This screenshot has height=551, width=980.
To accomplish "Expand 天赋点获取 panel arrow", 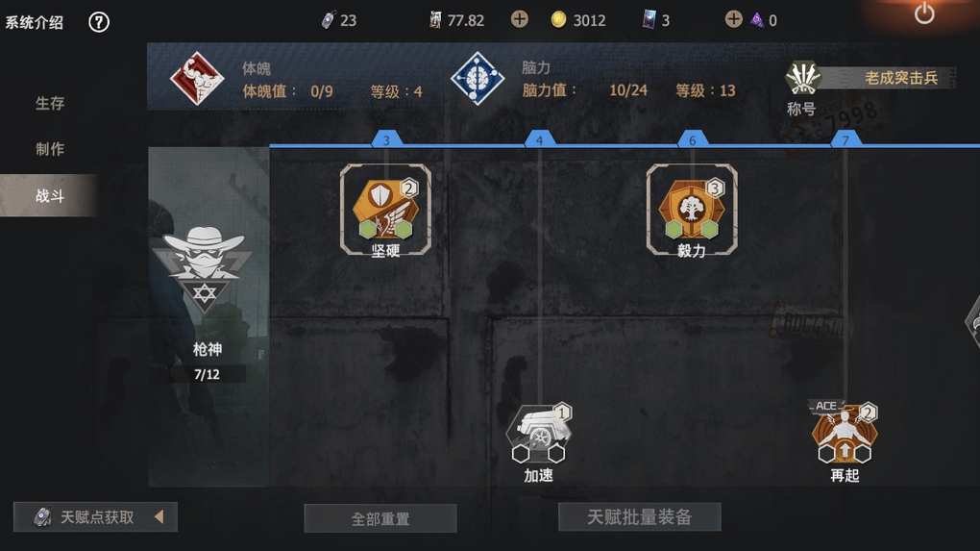I will click(159, 516).
